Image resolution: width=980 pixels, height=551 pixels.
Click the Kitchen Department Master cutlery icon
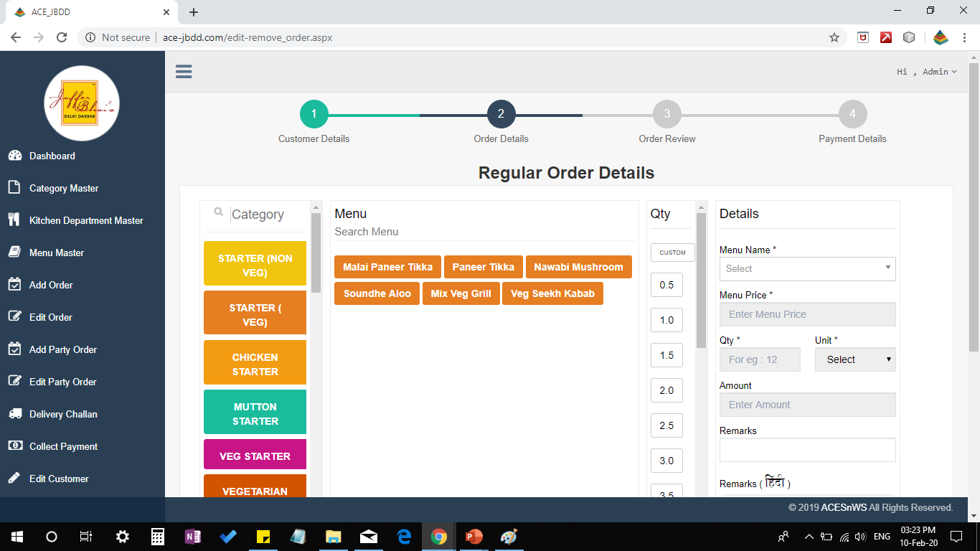point(14,220)
